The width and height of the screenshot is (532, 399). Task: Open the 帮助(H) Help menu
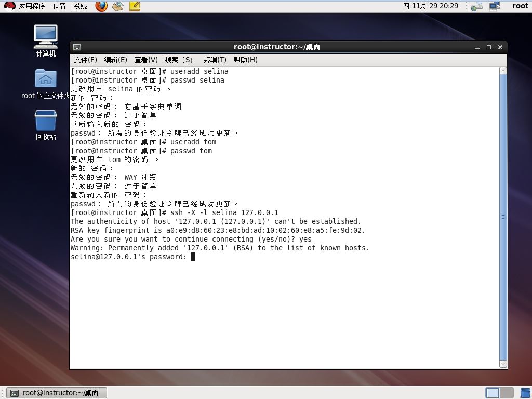[245, 60]
